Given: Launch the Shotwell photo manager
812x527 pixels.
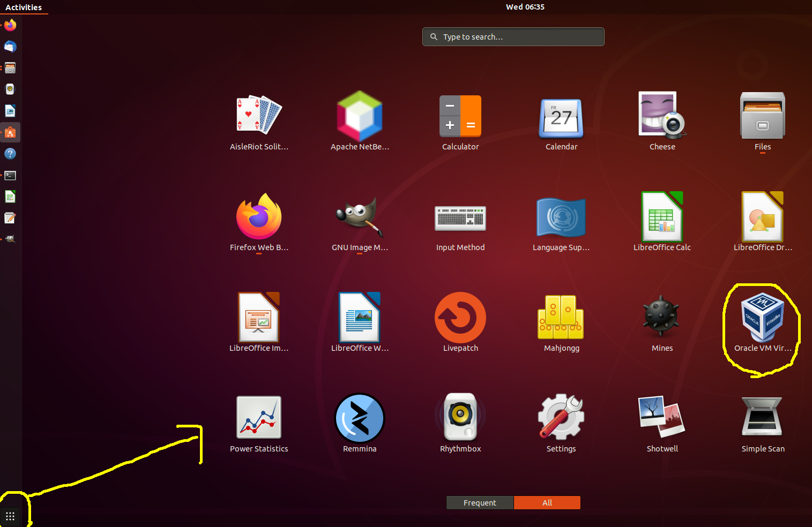Looking at the screenshot, I should tap(662, 424).
